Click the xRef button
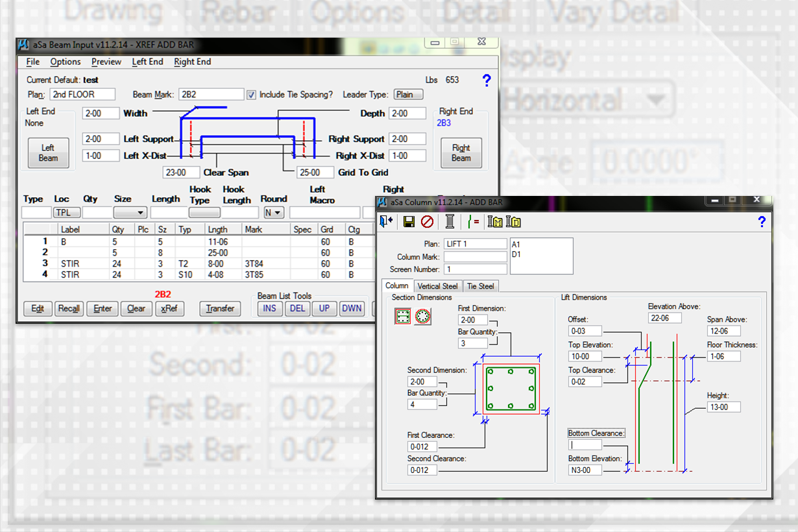The image size is (798, 532). (169, 309)
